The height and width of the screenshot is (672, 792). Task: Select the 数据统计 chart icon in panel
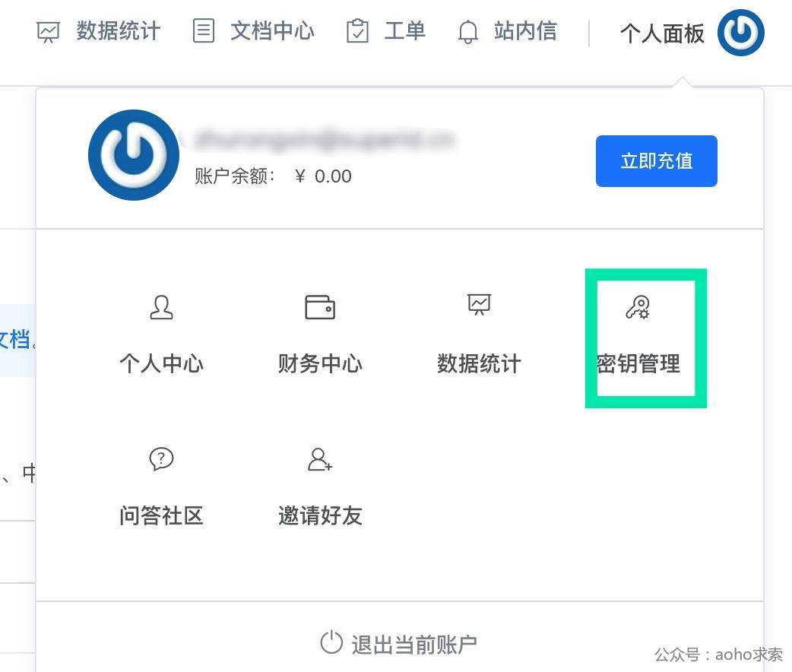click(x=479, y=305)
